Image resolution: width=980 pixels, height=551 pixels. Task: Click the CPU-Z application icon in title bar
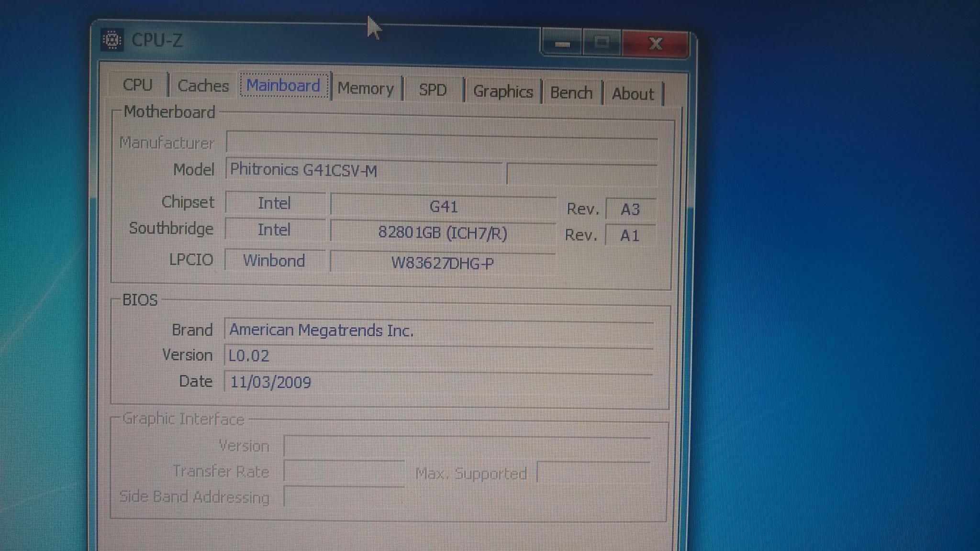point(112,40)
